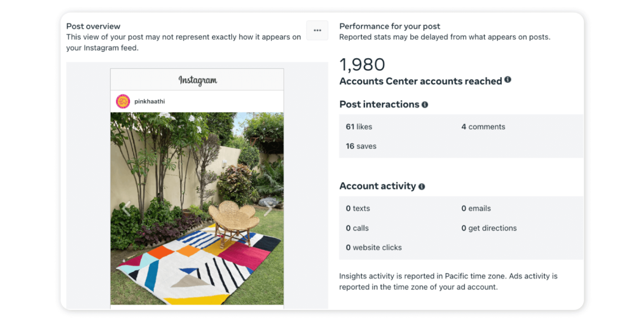
Task: Open the post options menu via three dots
Action: [x=317, y=30]
